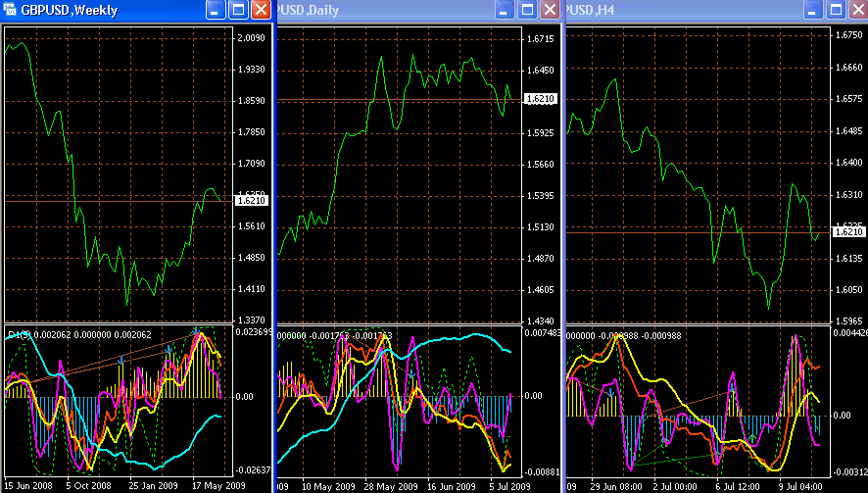
Task: Click the 1.6210 current price label in Daily chart
Action: tap(540, 99)
